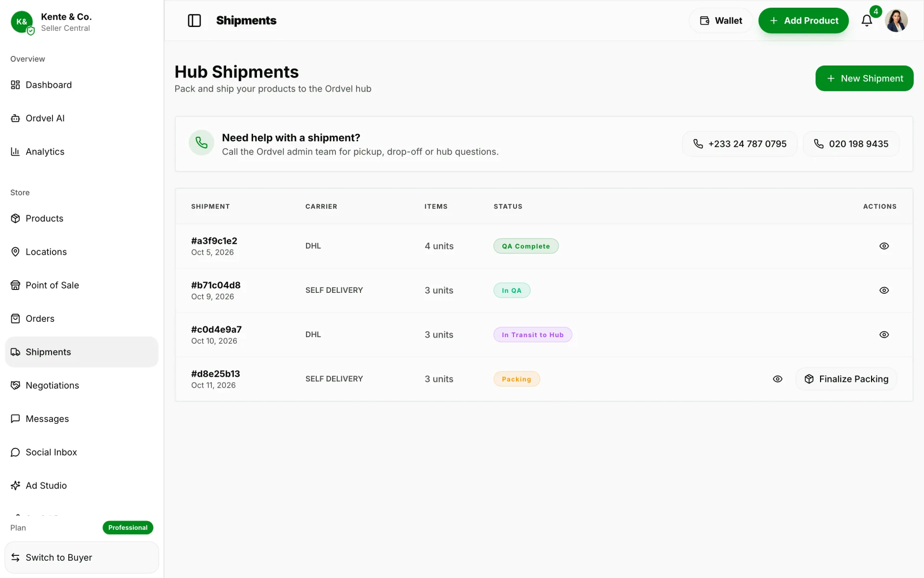
Task: Click the QA Complete status badge
Action: point(526,246)
